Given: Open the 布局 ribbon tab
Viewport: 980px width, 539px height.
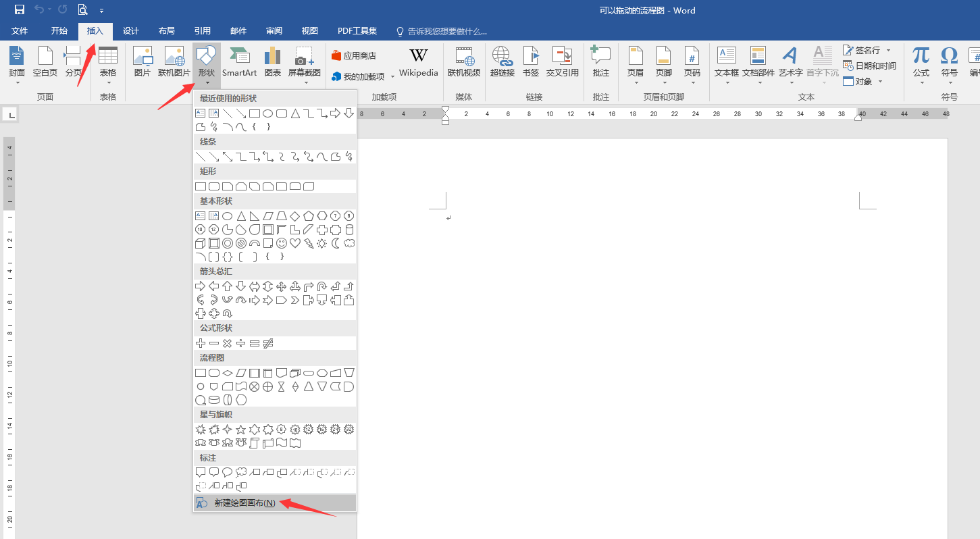Looking at the screenshot, I should click(166, 31).
